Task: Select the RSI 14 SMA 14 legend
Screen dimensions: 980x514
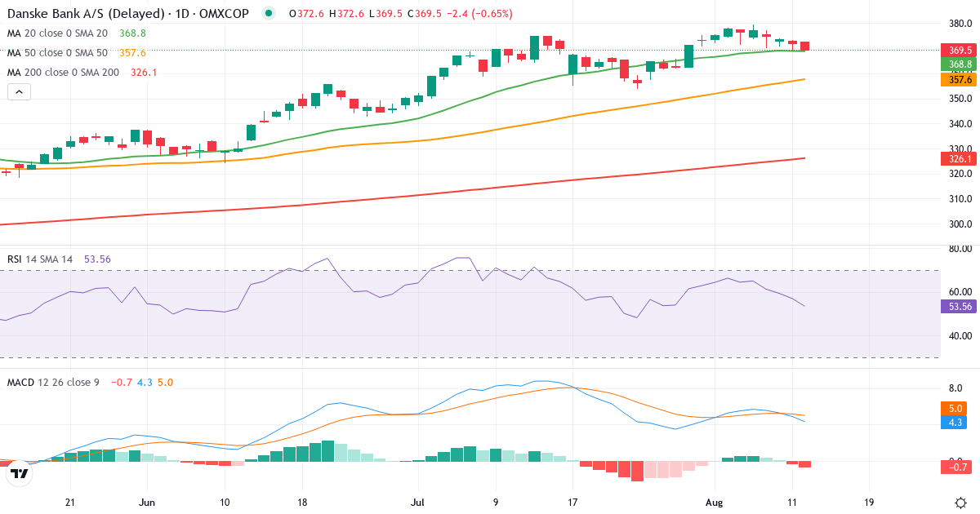Action: (x=40, y=259)
